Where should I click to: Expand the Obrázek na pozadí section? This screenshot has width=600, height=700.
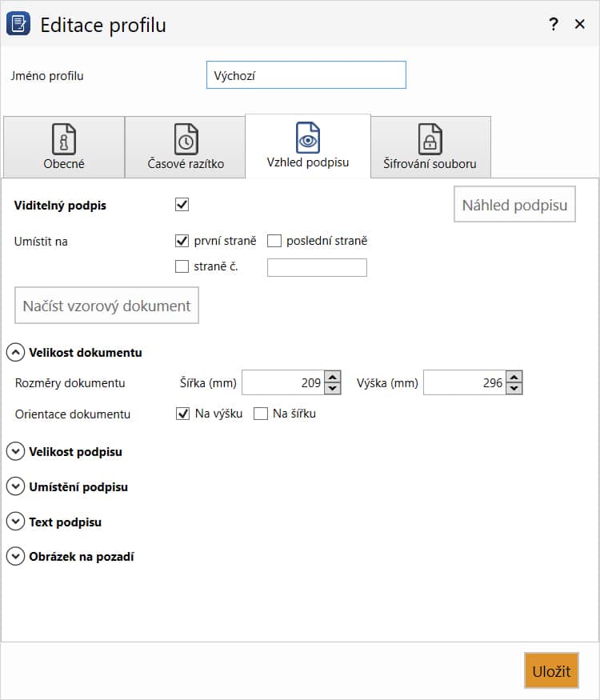tap(16, 556)
